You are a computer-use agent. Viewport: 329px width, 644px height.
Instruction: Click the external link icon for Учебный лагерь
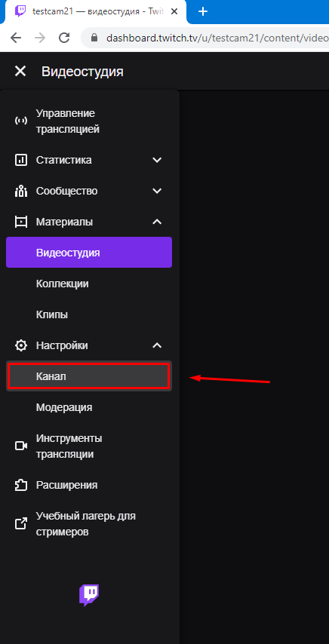[21, 523]
